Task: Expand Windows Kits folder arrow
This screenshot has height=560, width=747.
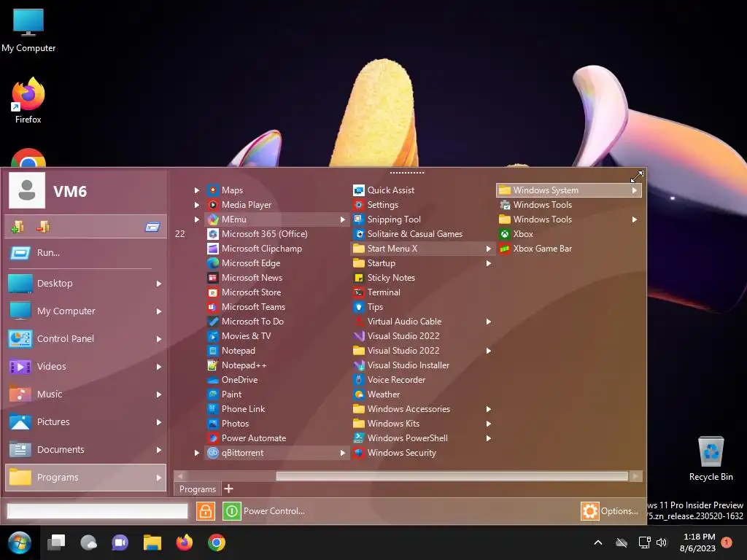Action: coord(488,424)
